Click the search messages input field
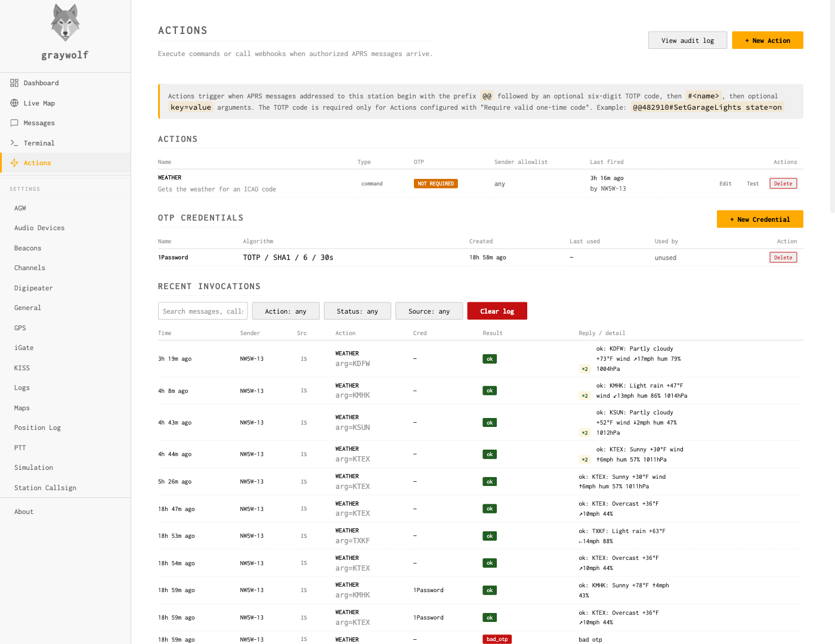The image size is (835, 644). click(x=203, y=311)
